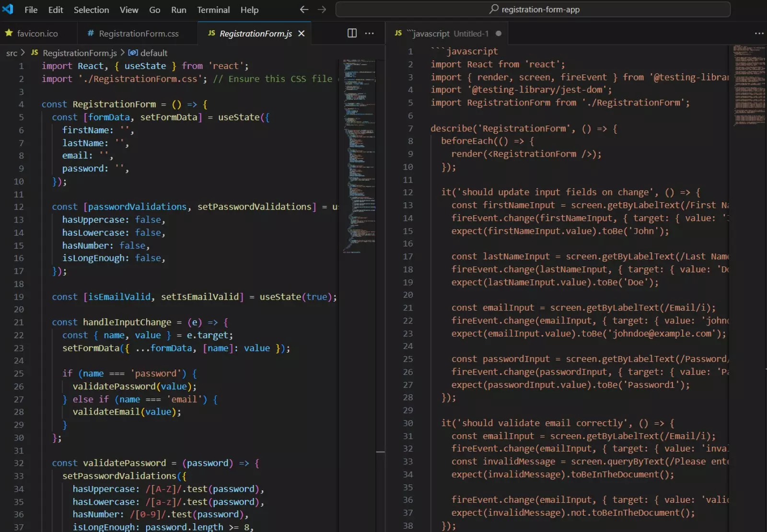Go forward with the right arrow
The image size is (767, 532).
coord(322,10)
